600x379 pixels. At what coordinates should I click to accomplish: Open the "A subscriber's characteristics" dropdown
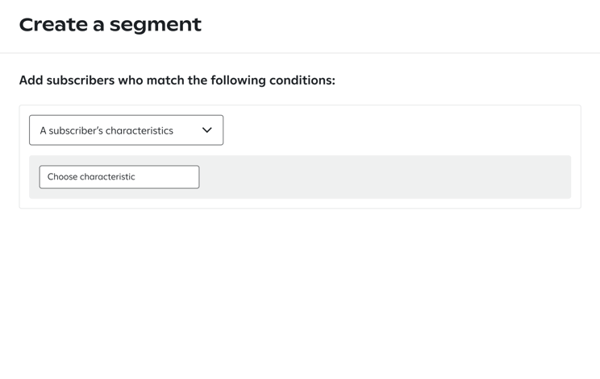click(x=126, y=130)
